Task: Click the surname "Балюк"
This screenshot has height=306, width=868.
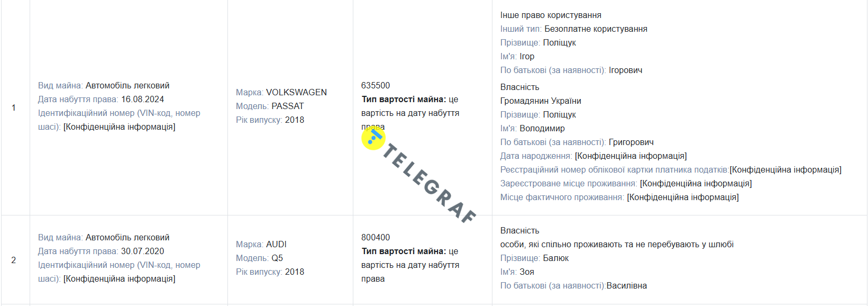Action: click(556, 258)
